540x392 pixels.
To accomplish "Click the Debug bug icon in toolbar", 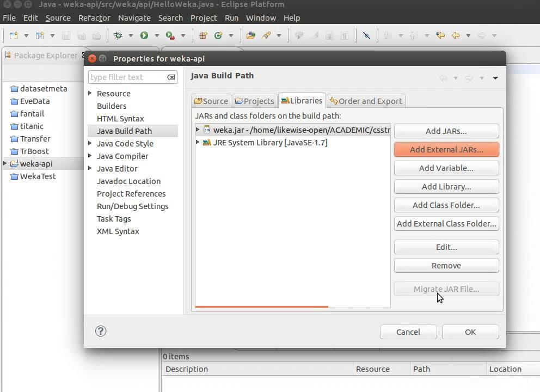I will click(118, 35).
